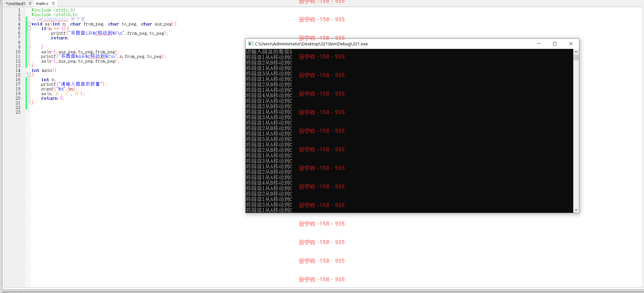Screen dimensions: 644x293
Task: Click the comment line with 张宁岩
Action: (58, 19)
